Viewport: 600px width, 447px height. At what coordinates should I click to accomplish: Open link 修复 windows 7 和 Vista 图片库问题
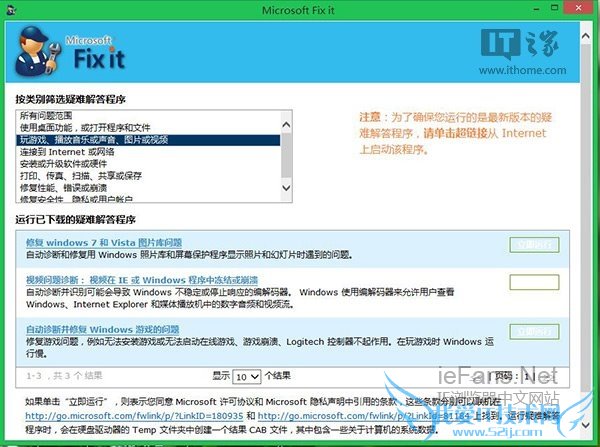[x=104, y=243]
